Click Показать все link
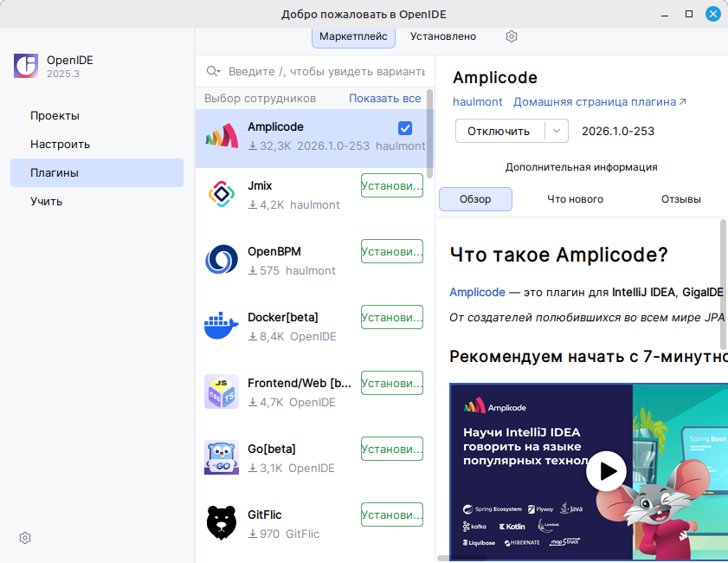This screenshot has height=563, width=728. pos(385,99)
